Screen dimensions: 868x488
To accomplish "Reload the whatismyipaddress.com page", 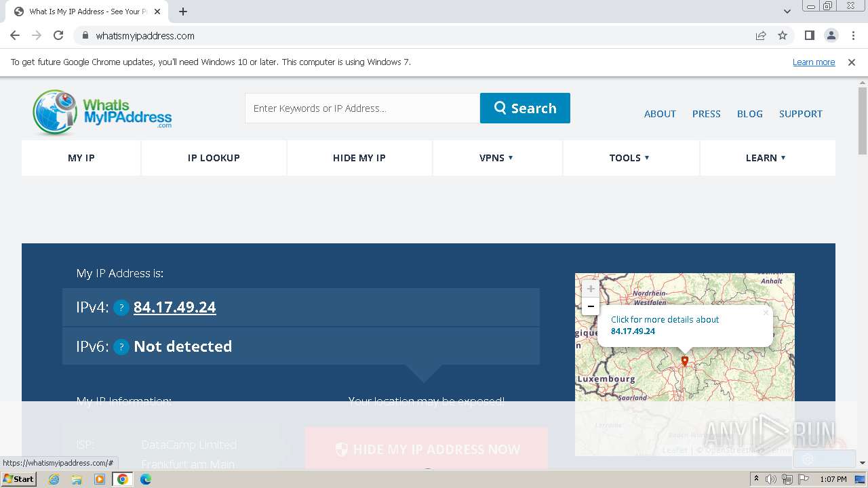I will [x=58, y=36].
